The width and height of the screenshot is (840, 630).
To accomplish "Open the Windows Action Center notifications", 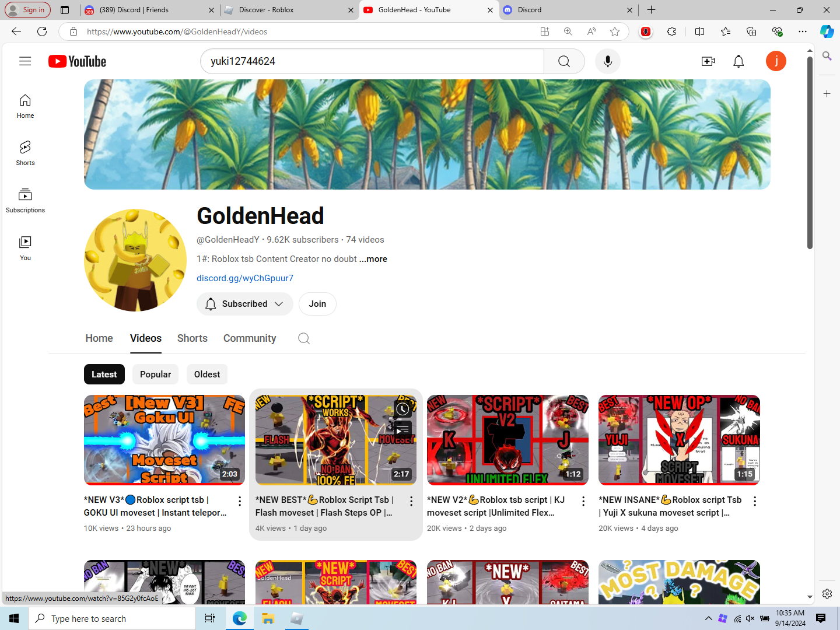I will (821, 618).
